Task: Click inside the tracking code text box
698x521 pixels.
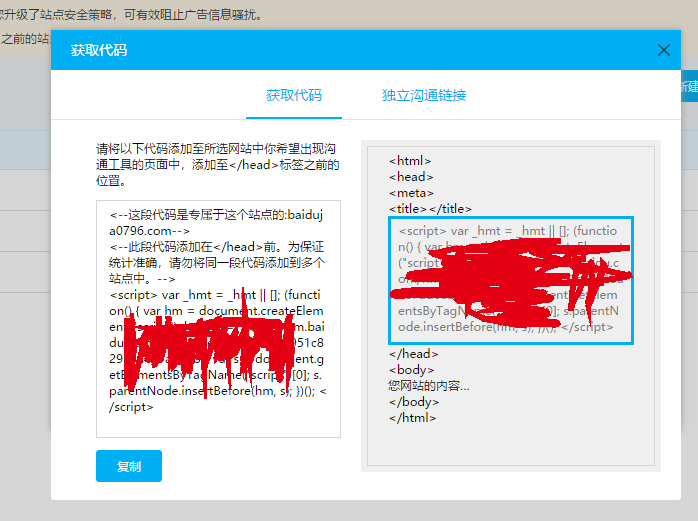Action: 218,319
